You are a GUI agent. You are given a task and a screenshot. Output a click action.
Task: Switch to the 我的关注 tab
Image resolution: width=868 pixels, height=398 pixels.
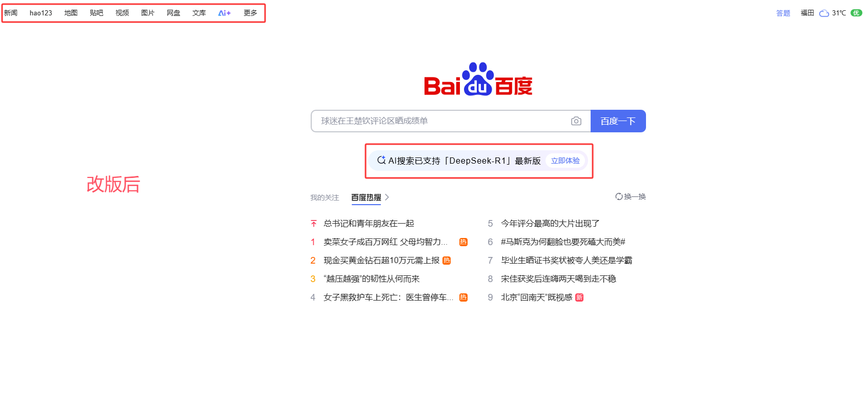[325, 197]
